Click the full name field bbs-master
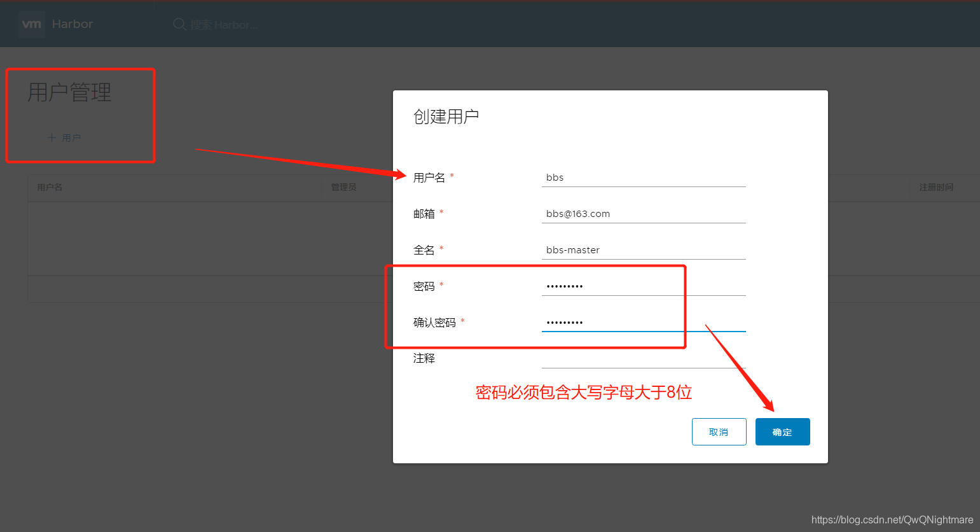The image size is (980, 532). pos(644,250)
